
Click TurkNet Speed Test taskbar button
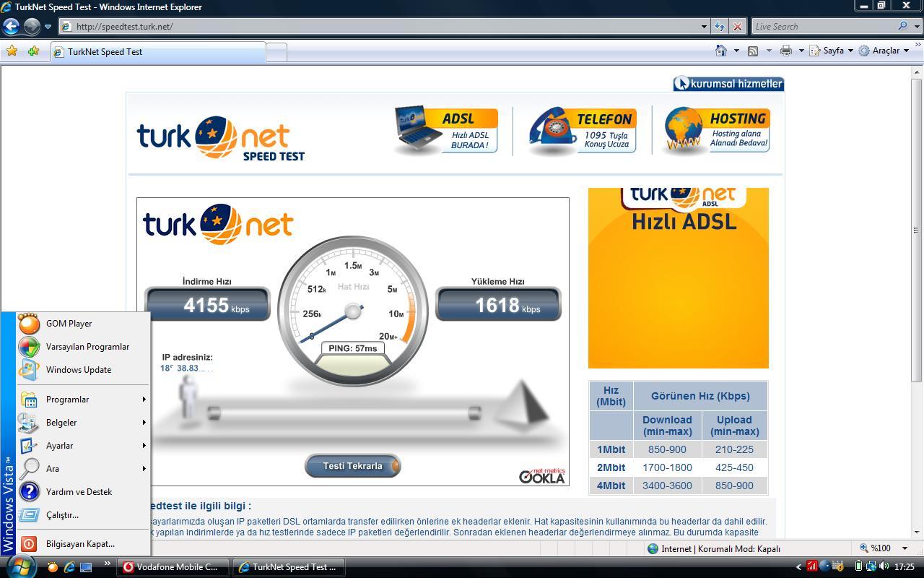tap(288, 567)
